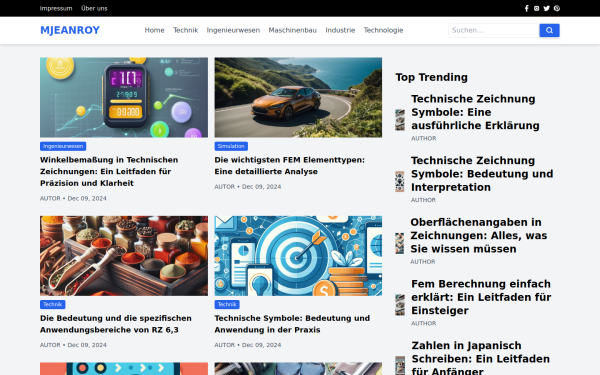Click AUTHOR label under 'Fem Berechnung' item
This screenshot has height=375, width=600.
(x=424, y=323)
